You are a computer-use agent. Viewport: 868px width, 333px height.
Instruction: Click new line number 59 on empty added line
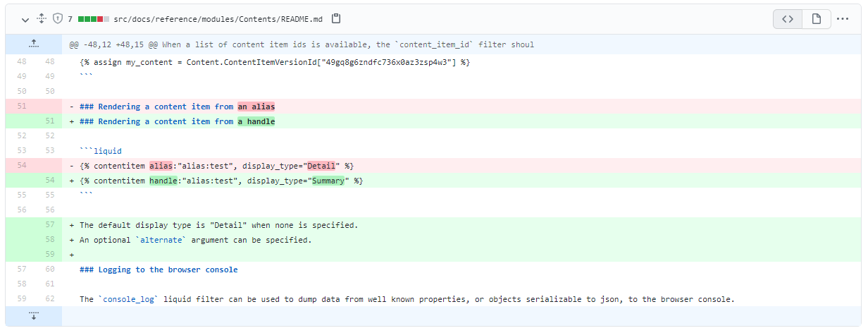click(x=49, y=255)
